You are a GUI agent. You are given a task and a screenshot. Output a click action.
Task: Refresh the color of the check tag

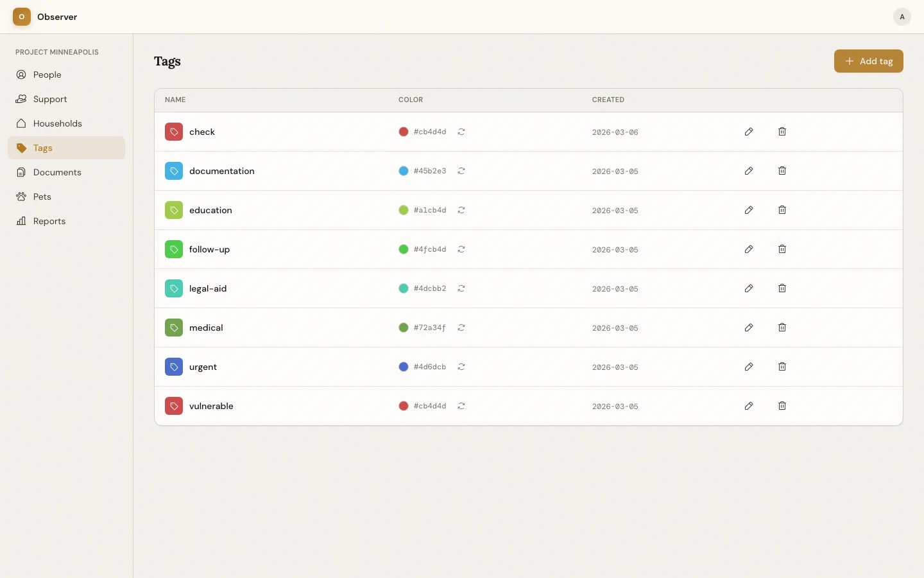click(x=461, y=132)
